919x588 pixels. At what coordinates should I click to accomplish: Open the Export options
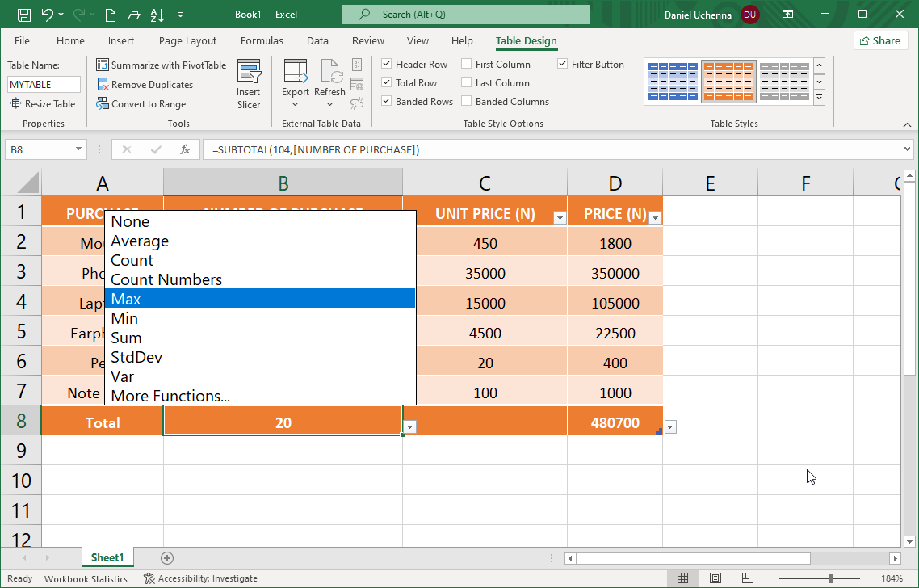[296, 82]
